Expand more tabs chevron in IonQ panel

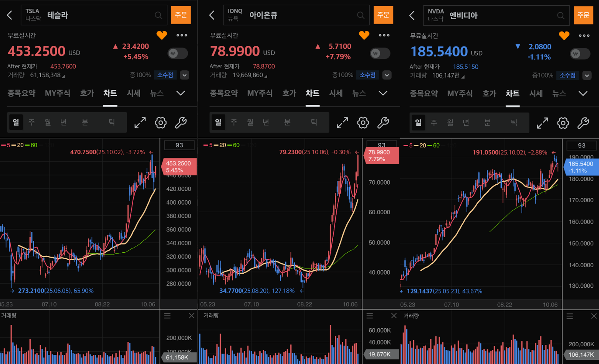[383, 93]
